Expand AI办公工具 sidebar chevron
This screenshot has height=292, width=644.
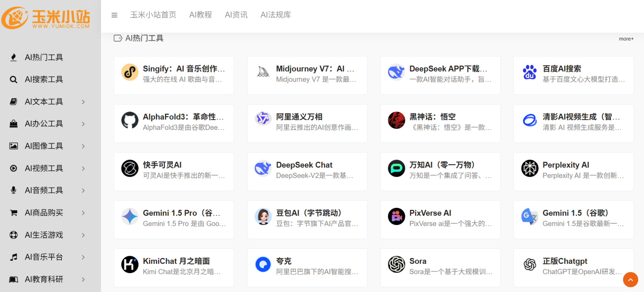click(83, 124)
